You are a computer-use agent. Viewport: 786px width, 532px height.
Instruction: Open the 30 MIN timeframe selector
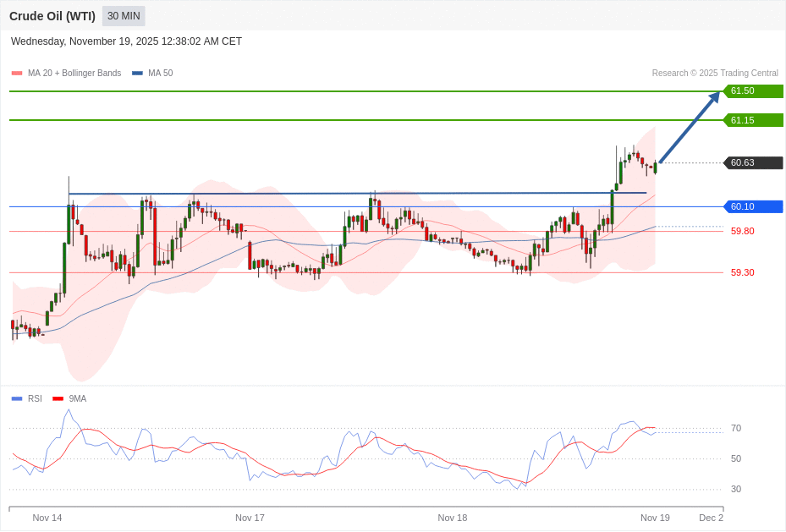click(x=123, y=16)
